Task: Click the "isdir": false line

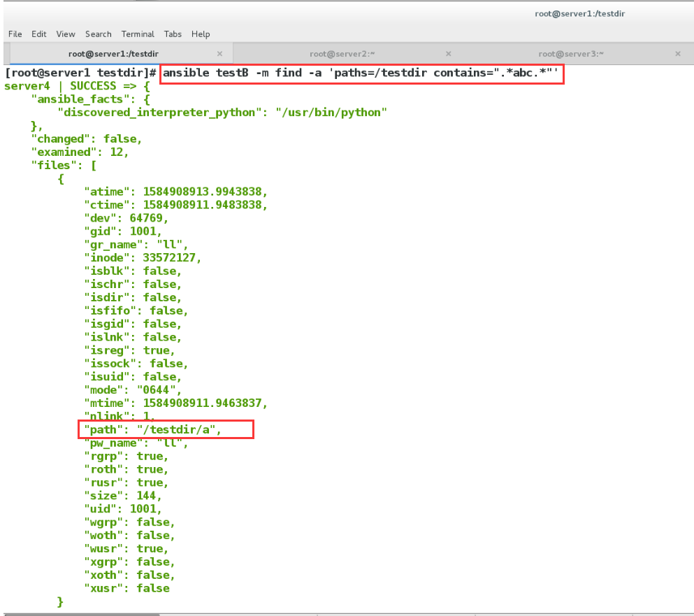Action: (133, 298)
